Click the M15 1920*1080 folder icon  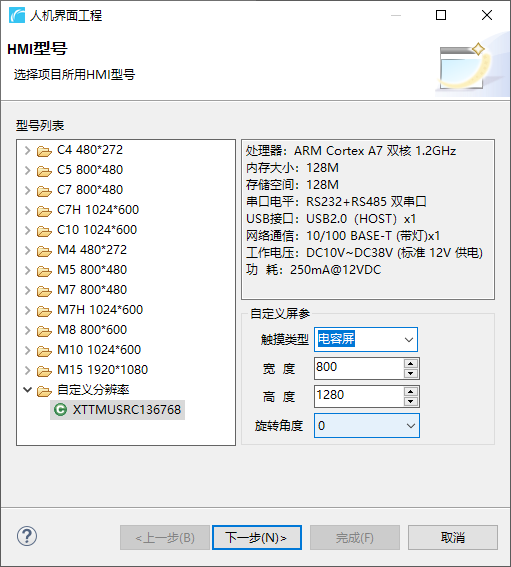[x=44, y=371]
